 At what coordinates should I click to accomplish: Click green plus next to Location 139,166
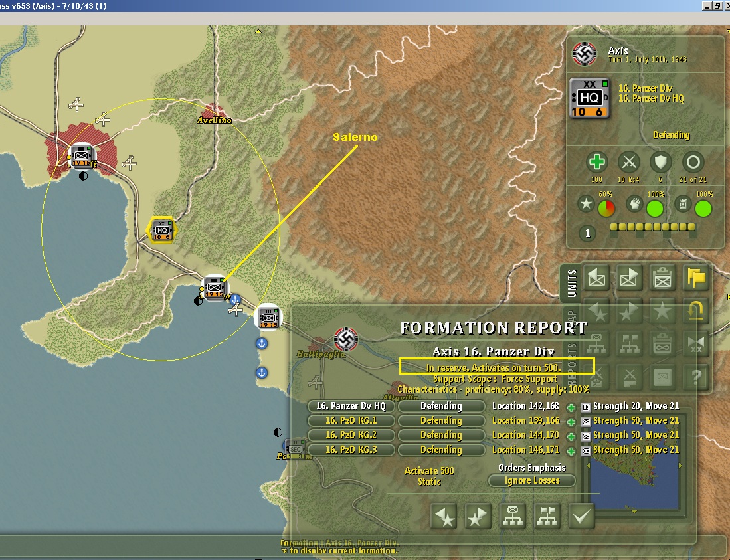pos(571,422)
